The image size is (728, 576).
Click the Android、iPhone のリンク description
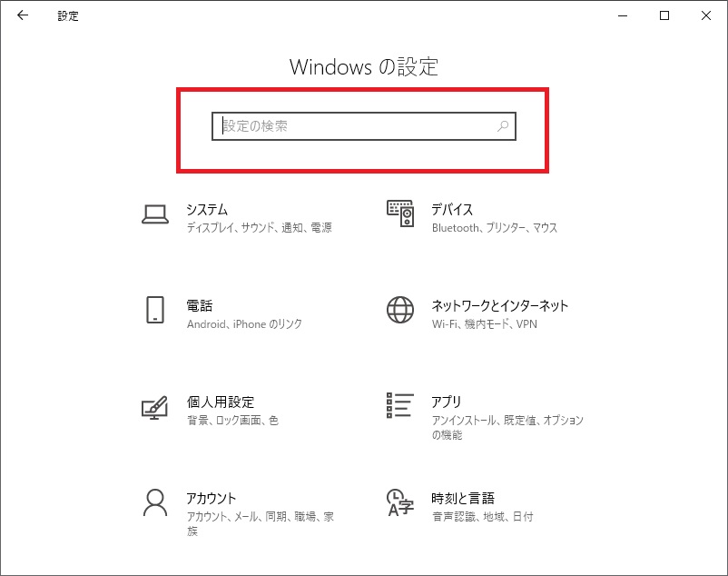245,323
